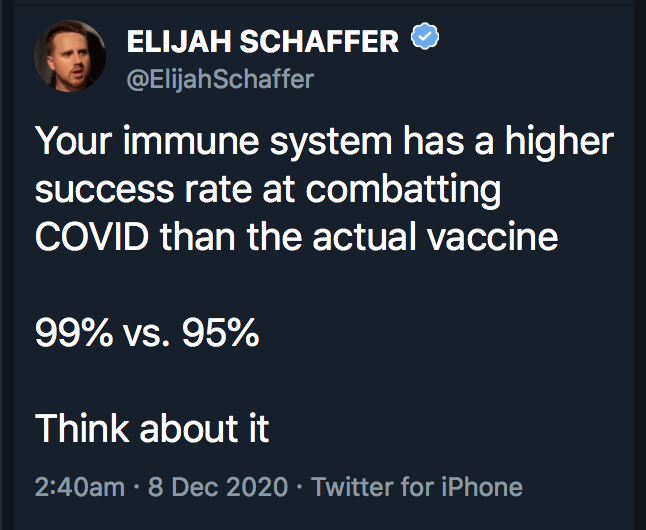Click the word 'iPhone' in the source label
Screen dimensions: 646x530
479,487
